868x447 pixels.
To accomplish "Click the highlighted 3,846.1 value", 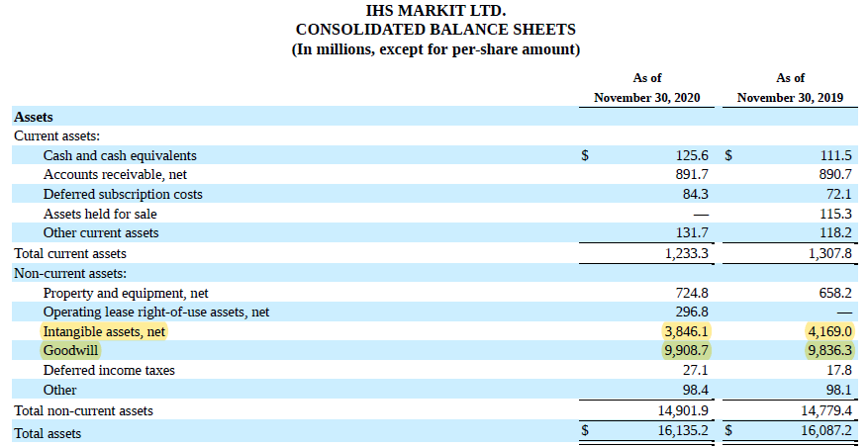I will [687, 331].
